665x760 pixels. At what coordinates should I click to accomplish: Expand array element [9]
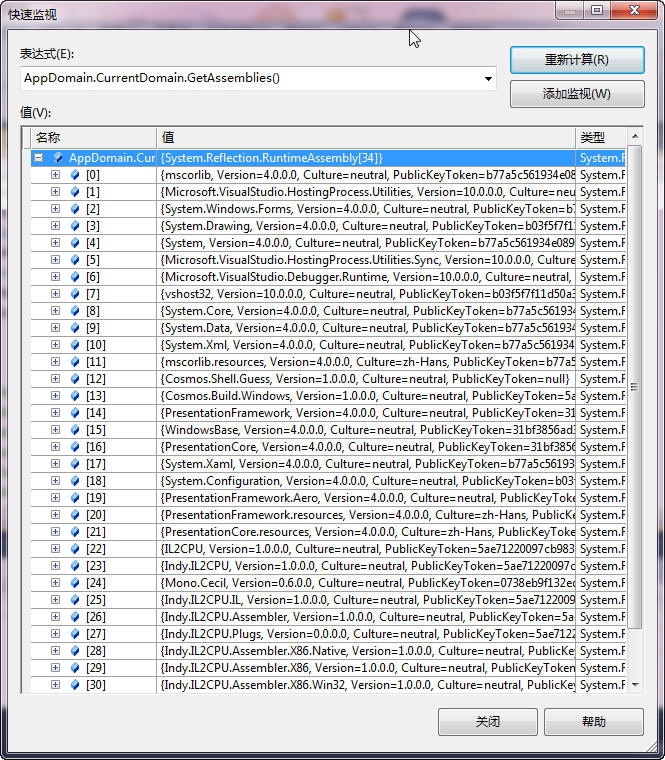pyautogui.click(x=55, y=328)
